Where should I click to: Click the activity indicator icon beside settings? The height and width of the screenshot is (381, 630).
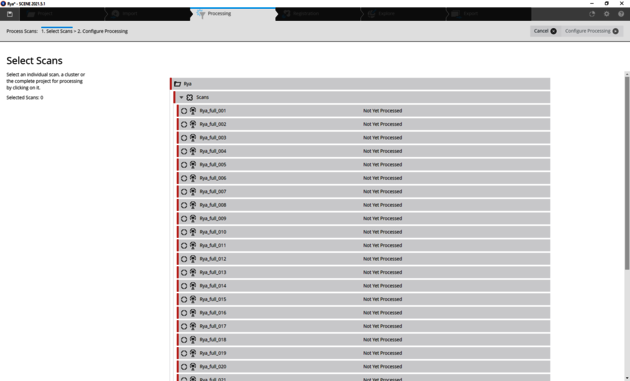click(592, 14)
